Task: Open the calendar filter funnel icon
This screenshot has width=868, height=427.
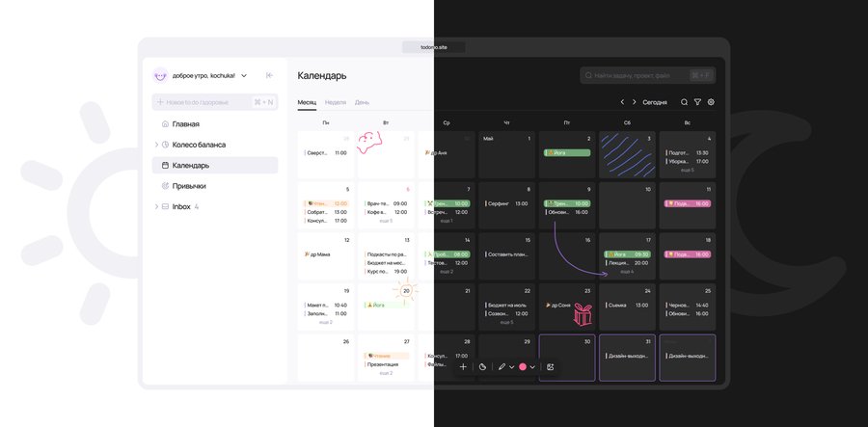Action: click(x=697, y=102)
